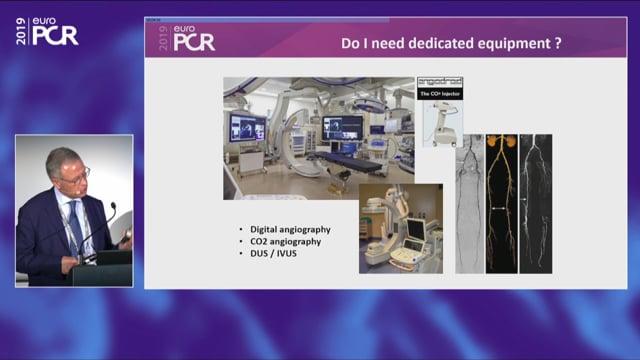Click the mobile C-arm ultrasound photo

401,229
